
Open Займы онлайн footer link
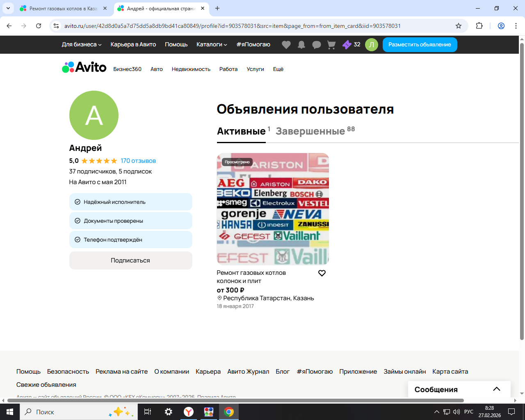[405, 372]
